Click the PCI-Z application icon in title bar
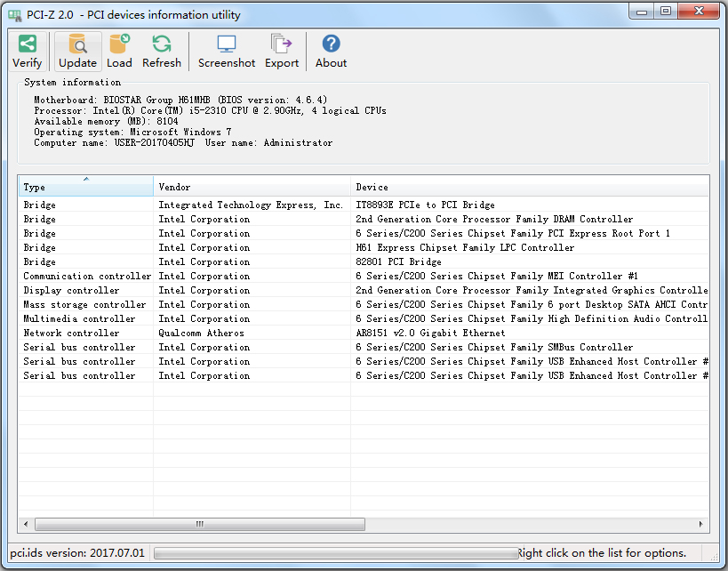 (x=15, y=15)
